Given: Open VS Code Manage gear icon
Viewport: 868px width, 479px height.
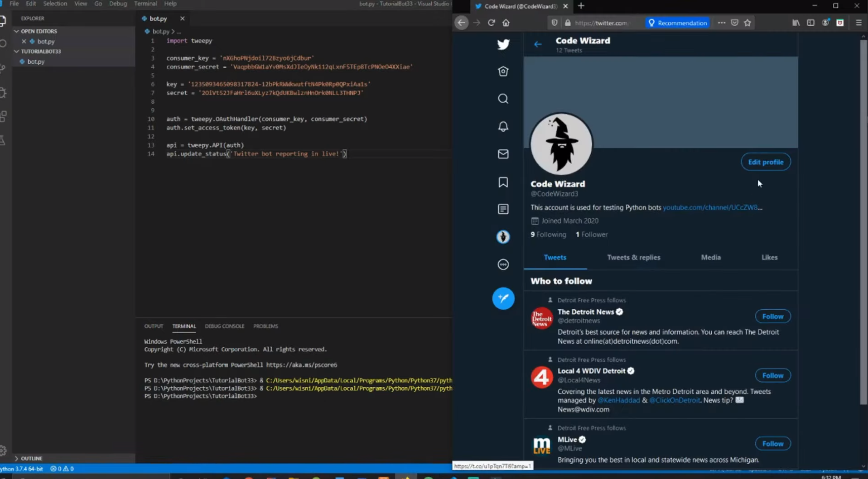Looking at the screenshot, I should [x=3, y=450].
